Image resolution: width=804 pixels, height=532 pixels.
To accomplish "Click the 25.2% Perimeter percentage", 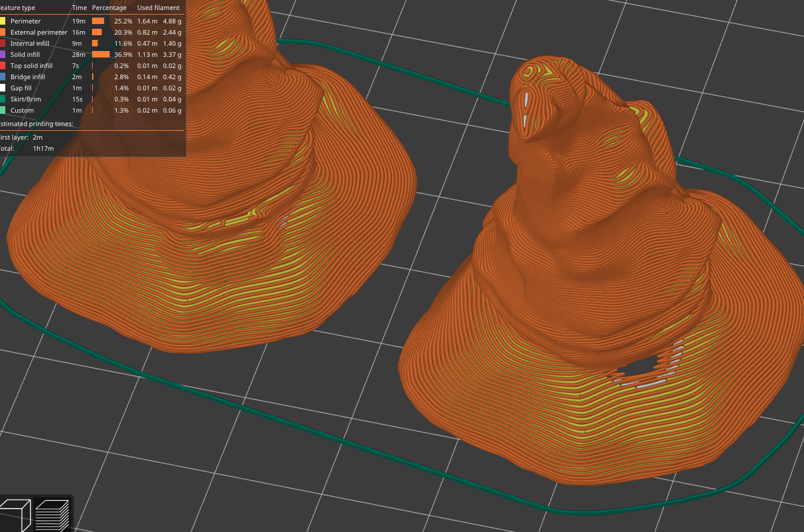I will [123, 21].
